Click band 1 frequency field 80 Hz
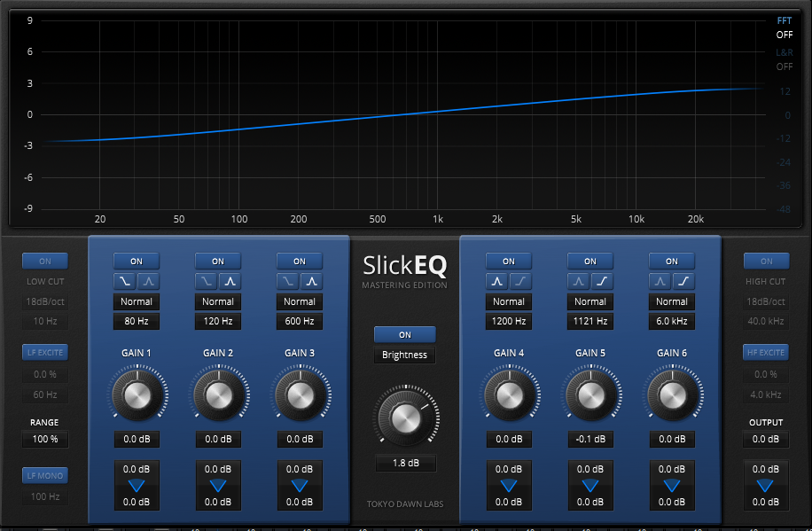This screenshot has width=812, height=531. (137, 321)
